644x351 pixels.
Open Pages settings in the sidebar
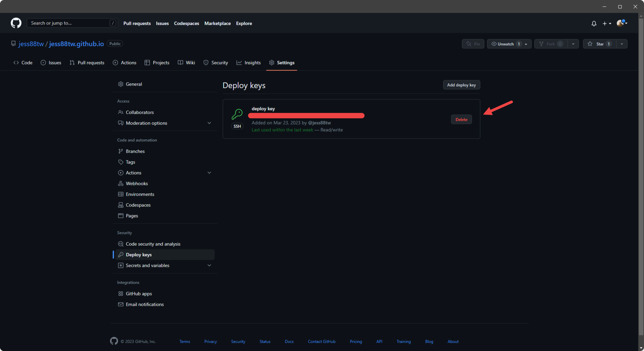[165, 216]
